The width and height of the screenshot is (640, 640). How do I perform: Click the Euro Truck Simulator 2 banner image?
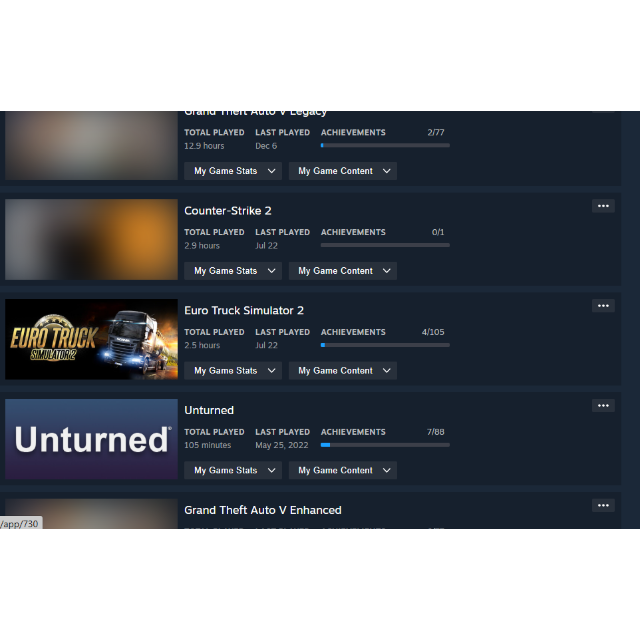tap(91, 339)
